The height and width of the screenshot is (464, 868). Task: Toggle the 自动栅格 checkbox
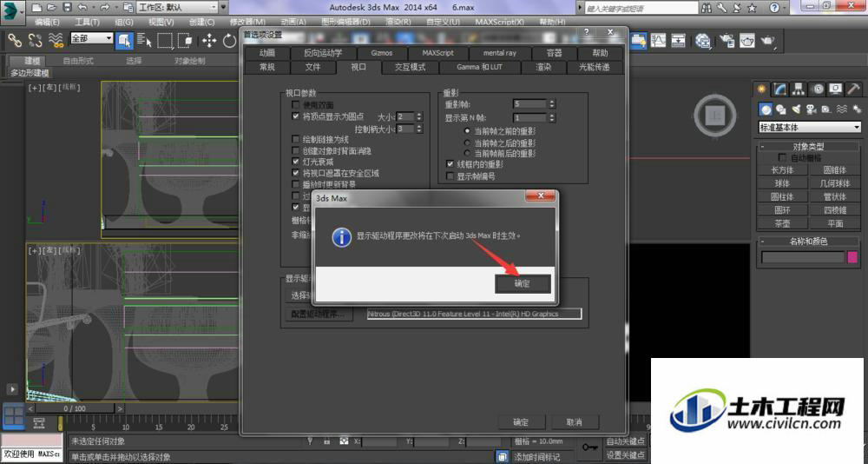[x=782, y=158]
